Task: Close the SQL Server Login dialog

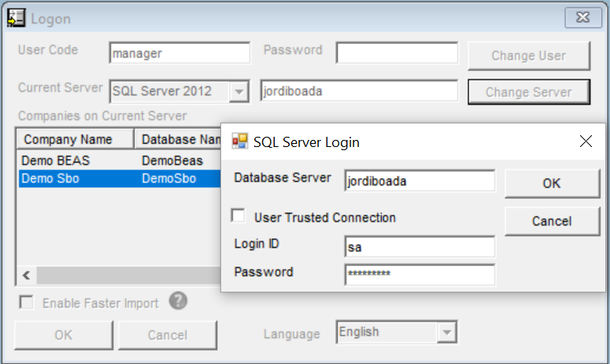Action: pos(586,142)
